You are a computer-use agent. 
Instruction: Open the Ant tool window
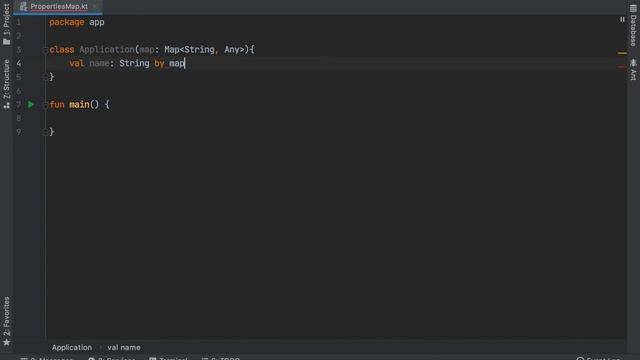633,69
